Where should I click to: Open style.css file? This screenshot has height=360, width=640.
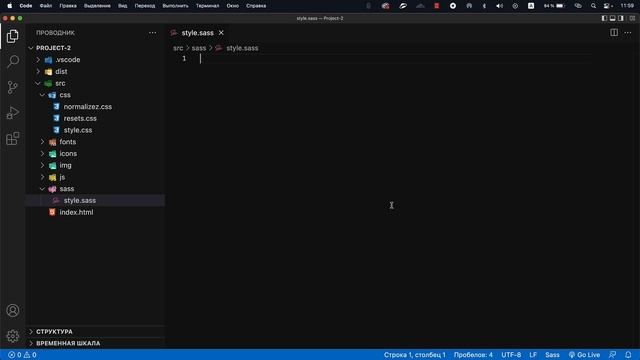point(78,130)
